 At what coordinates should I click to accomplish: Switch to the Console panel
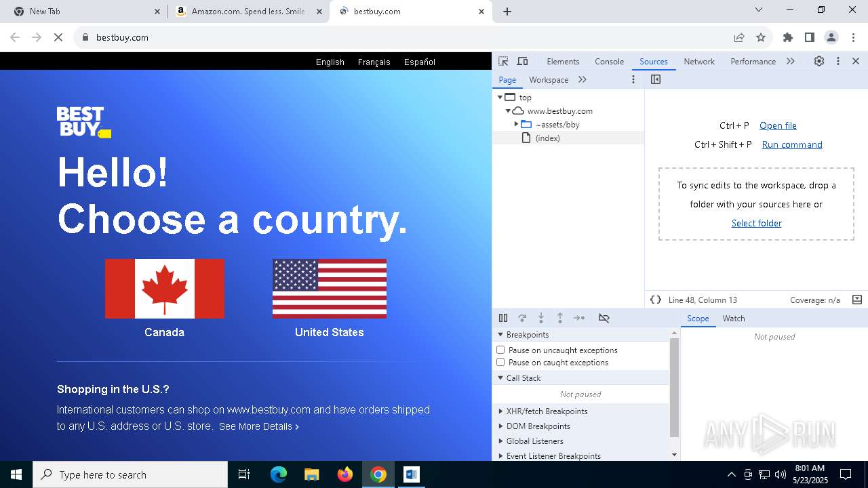609,61
